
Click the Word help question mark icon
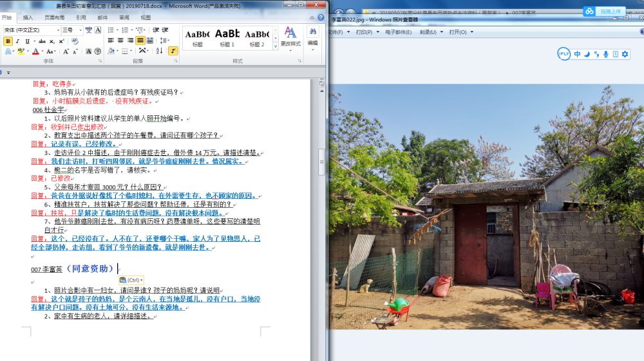pyautogui.click(x=321, y=17)
